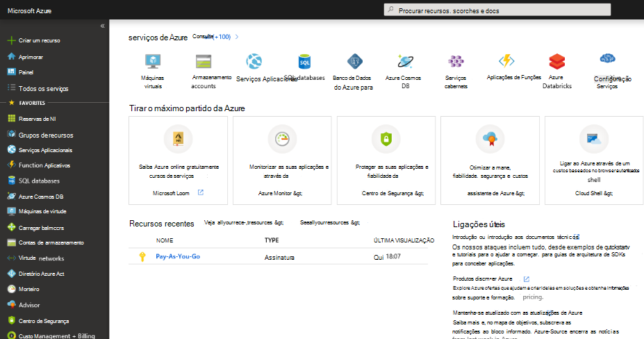This screenshot has height=339, width=644.
Task: Open Produtos Azure link under Ligações úteis
Action: [x=483, y=279]
